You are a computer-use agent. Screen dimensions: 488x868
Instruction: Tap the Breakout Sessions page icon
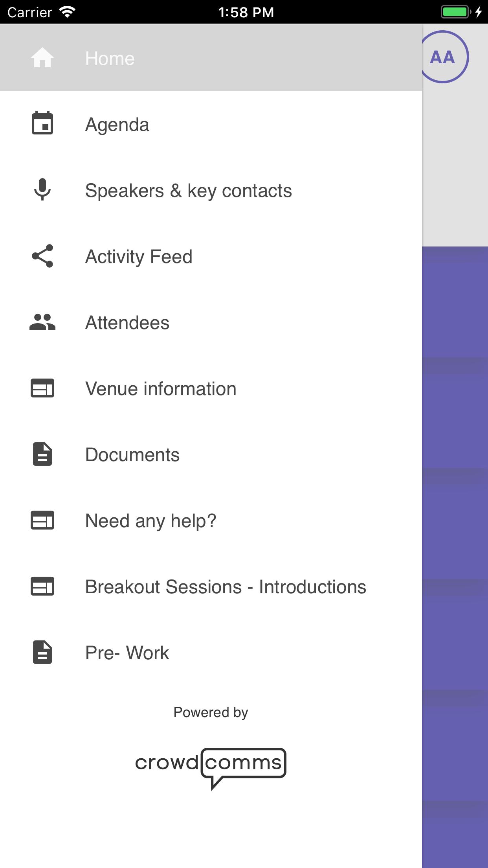[42, 587]
